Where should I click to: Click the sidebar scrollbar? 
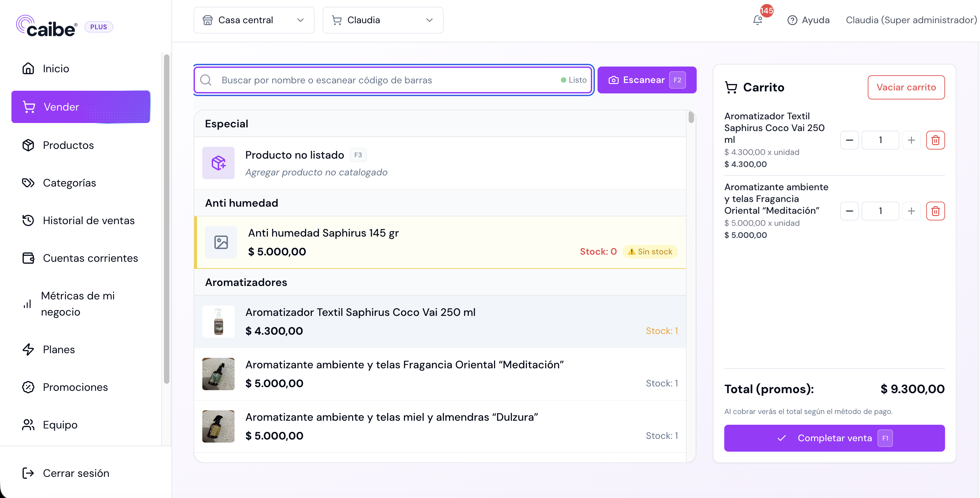tap(166, 219)
